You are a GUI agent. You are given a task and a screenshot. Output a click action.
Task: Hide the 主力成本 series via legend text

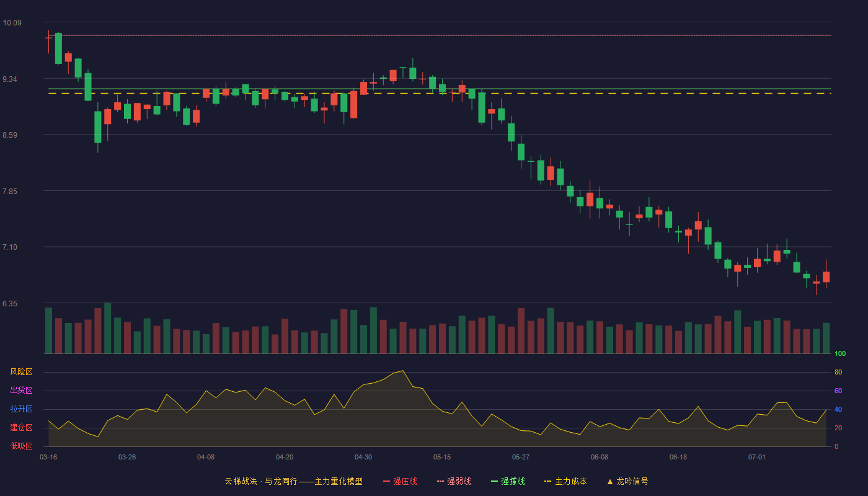click(x=570, y=481)
